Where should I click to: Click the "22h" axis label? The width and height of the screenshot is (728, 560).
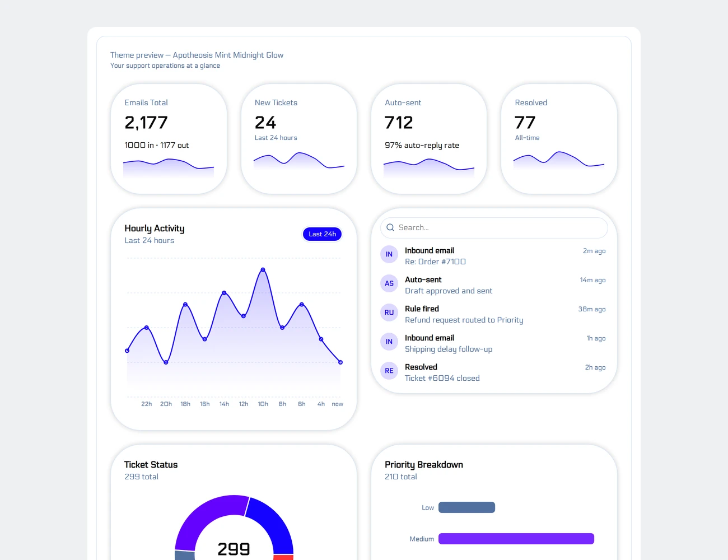(x=147, y=404)
